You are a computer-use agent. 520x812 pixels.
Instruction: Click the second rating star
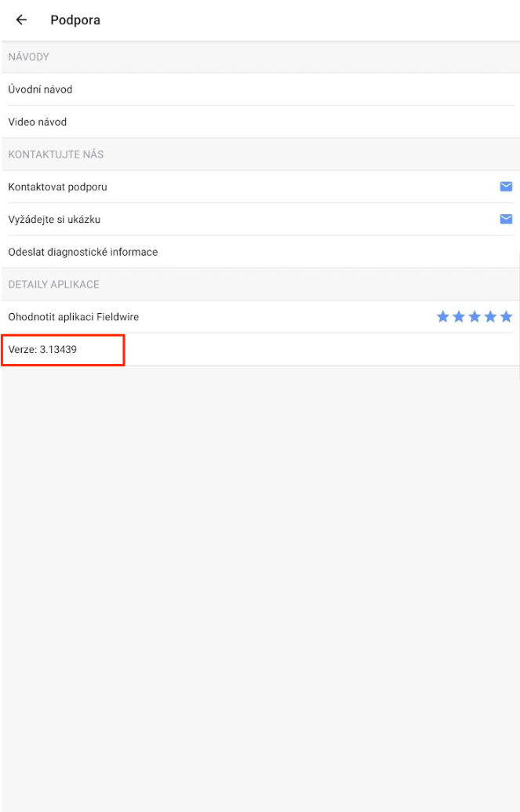[459, 317]
